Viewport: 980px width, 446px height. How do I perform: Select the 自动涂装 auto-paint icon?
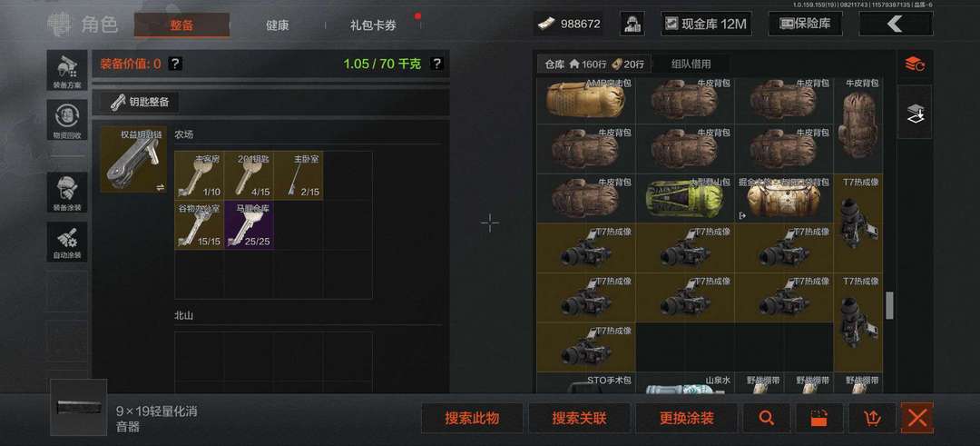point(67,242)
